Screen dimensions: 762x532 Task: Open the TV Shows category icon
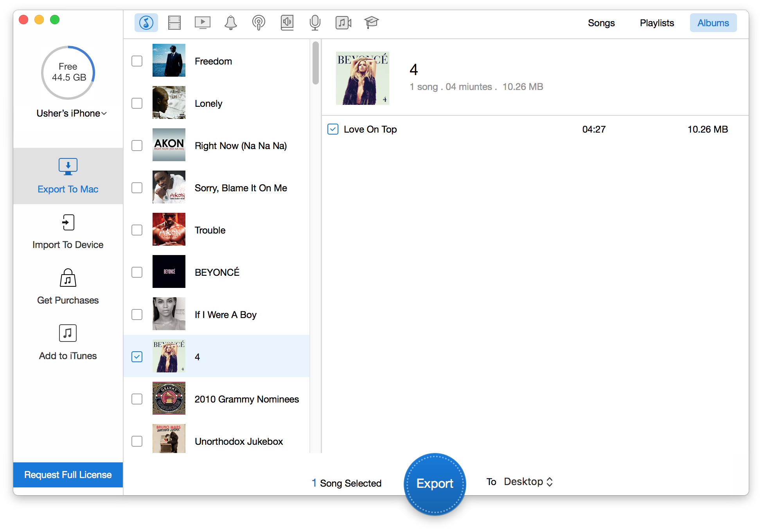(203, 23)
